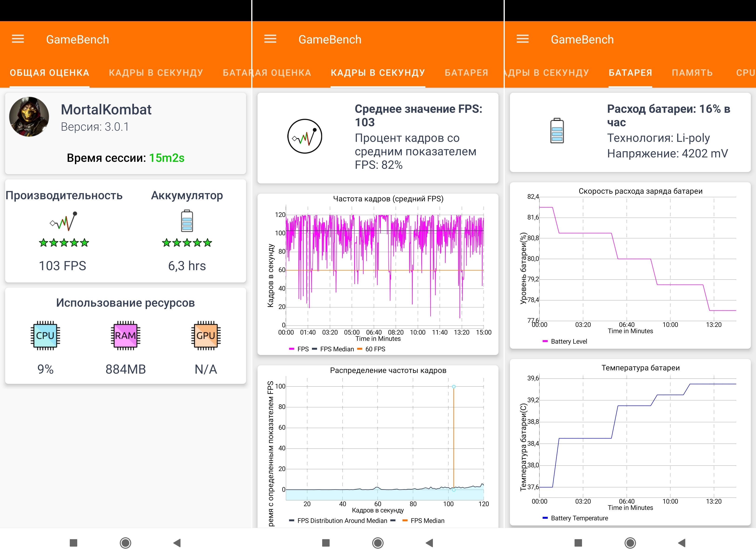Tap the CPU usage chip icon
Image resolution: width=756 pixels, height=558 pixels.
coord(45,335)
